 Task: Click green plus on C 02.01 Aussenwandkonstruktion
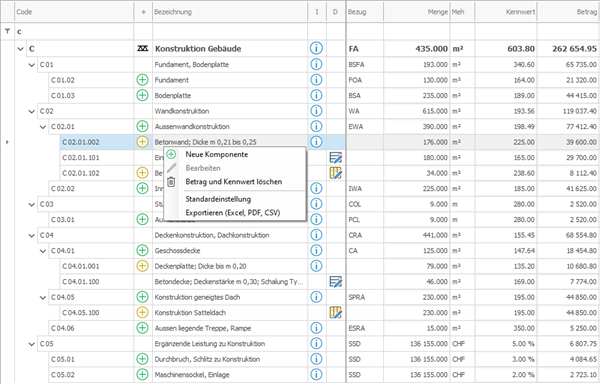pyautogui.click(x=142, y=126)
